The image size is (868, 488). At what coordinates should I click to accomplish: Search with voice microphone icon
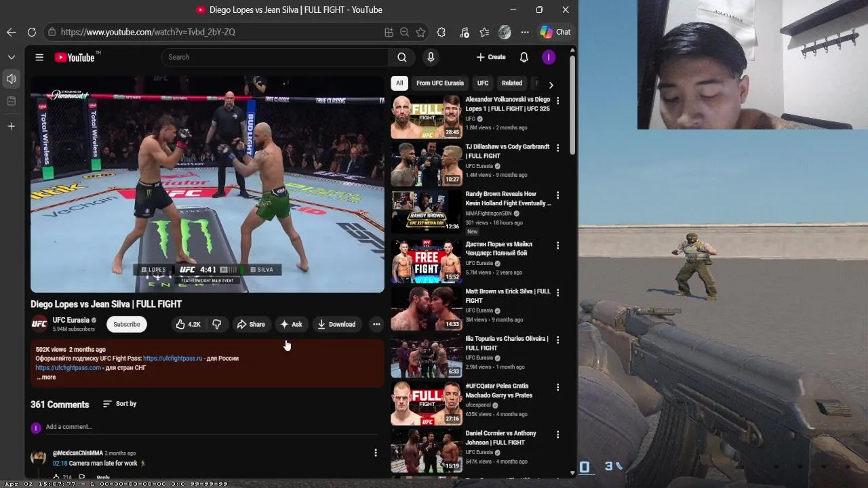[431, 57]
